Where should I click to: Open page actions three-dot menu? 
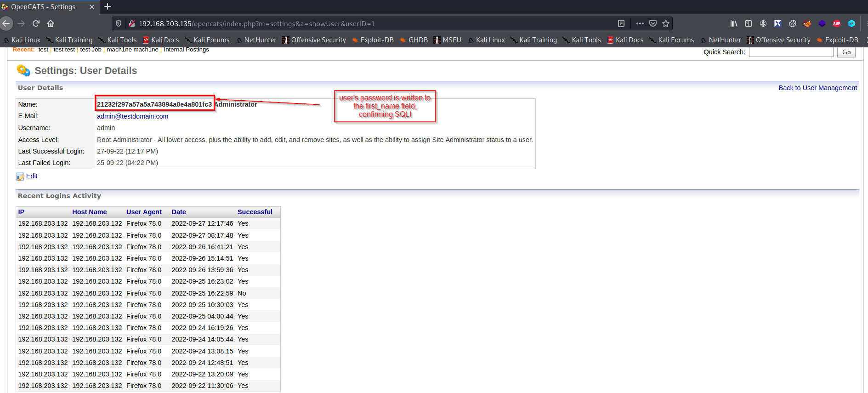point(640,23)
